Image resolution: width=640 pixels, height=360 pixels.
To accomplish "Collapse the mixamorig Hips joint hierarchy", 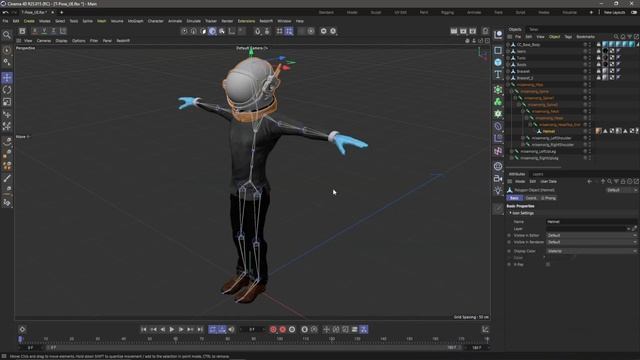I will pyautogui.click(x=508, y=84).
